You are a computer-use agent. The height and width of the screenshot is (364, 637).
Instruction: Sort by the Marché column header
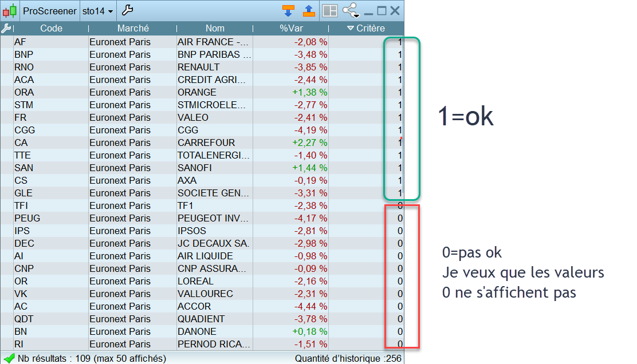tap(133, 29)
